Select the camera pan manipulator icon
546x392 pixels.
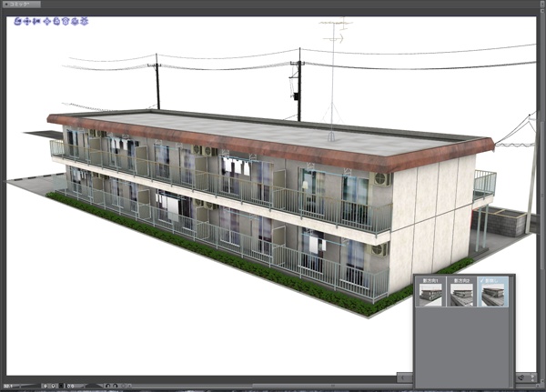(x=27, y=22)
